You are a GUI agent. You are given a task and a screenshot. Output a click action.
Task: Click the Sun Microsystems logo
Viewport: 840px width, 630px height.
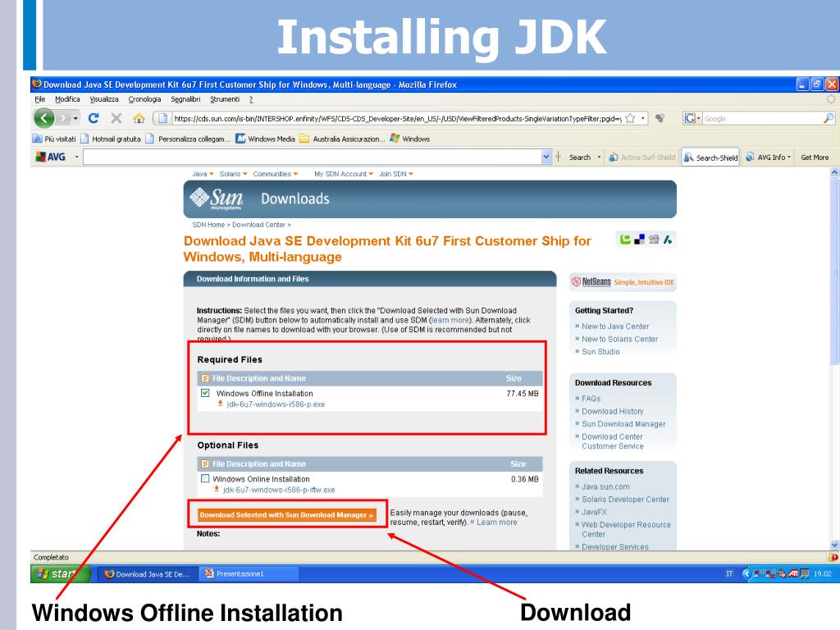coord(217,199)
